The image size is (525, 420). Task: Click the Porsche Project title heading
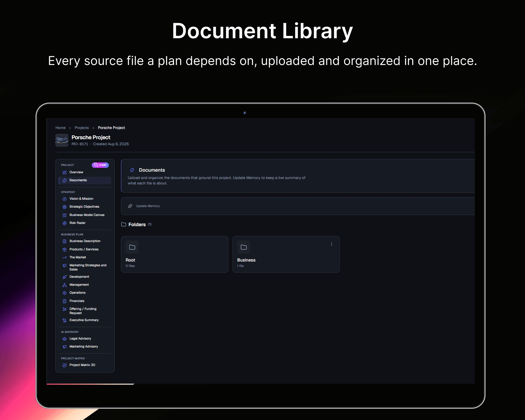(x=91, y=137)
